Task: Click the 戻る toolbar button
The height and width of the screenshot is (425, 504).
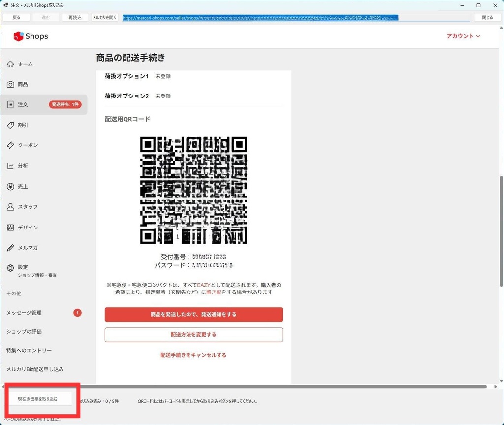Action: point(16,17)
